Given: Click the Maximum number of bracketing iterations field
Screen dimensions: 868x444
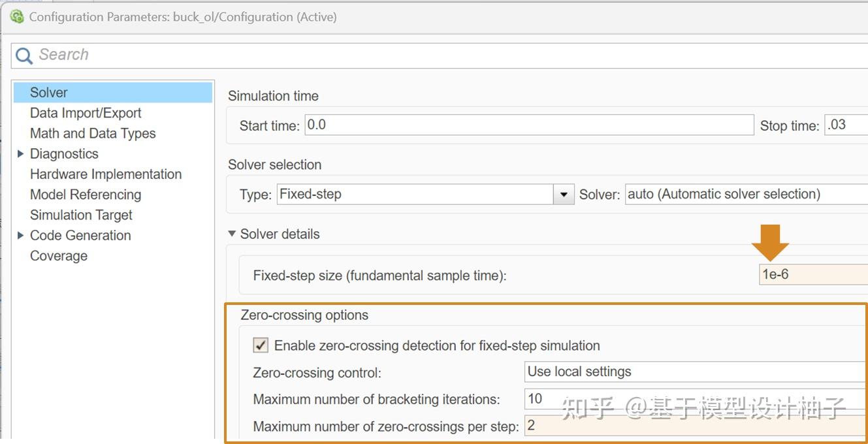Looking at the screenshot, I should pyautogui.click(x=696, y=398).
